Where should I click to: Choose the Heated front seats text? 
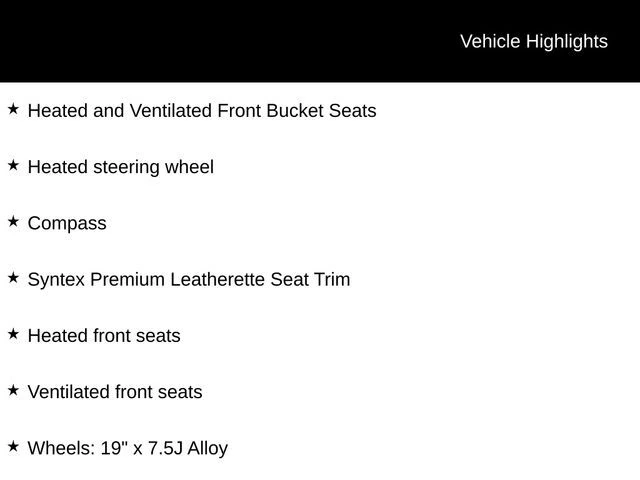click(x=104, y=336)
